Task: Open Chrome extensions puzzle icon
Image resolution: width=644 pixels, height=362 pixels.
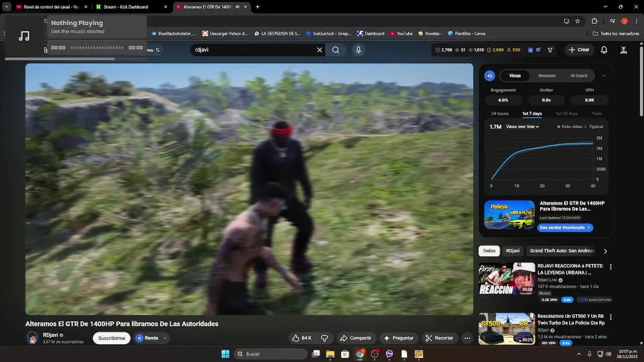Action: 595,21
